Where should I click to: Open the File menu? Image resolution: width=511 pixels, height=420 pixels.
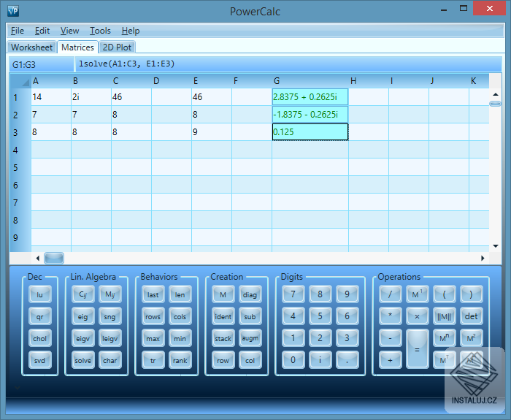pyautogui.click(x=18, y=31)
